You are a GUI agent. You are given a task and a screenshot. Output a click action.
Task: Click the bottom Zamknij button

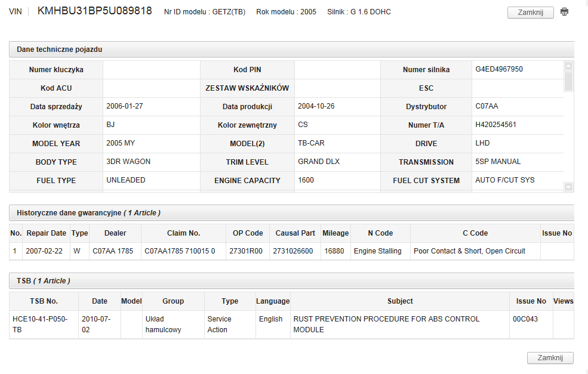coord(550,358)
